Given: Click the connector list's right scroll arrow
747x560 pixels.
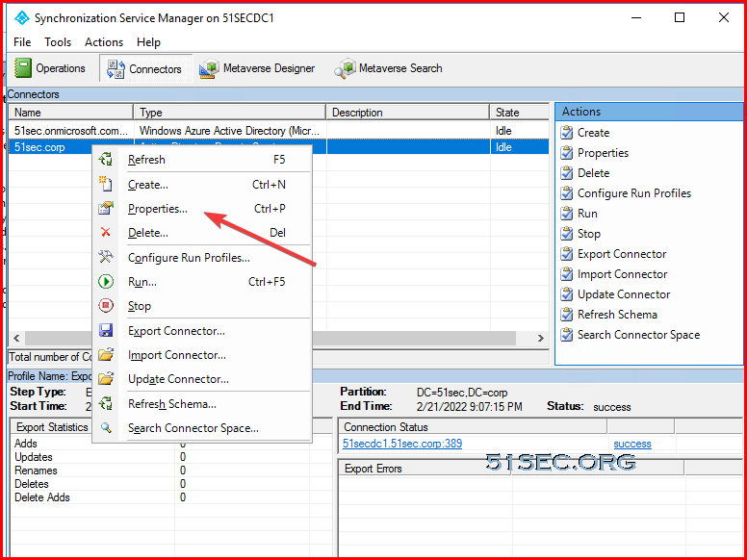Looking at the screenshot, I should pos(541,338).
